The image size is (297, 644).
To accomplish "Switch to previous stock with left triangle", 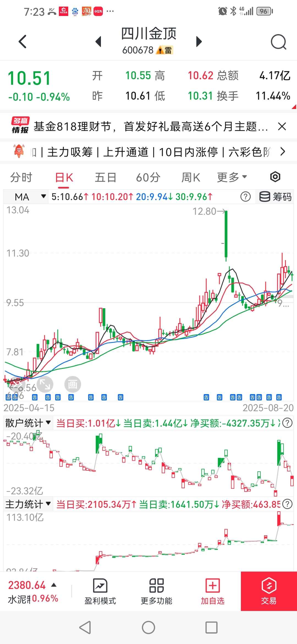I will pos(98,42).
